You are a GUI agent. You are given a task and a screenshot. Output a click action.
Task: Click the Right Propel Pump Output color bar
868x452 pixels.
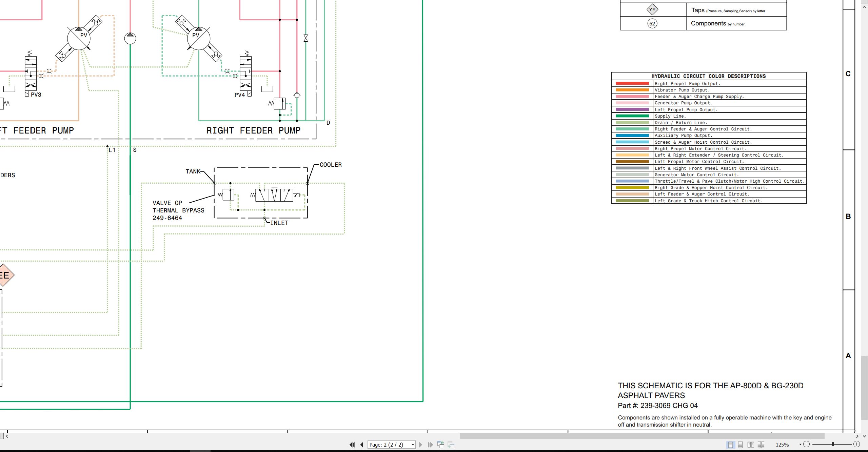tap(632, 83)
